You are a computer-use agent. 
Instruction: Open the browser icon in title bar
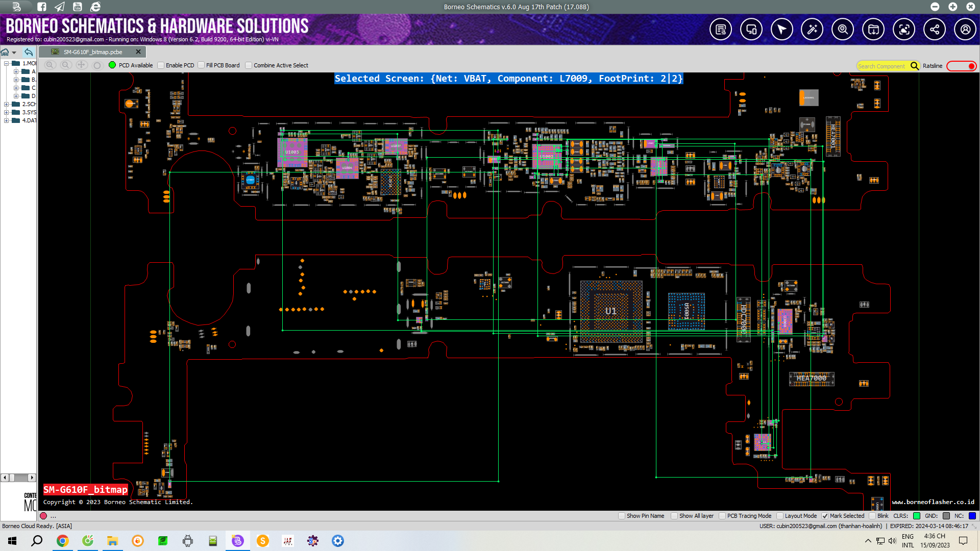coord(95,7)
